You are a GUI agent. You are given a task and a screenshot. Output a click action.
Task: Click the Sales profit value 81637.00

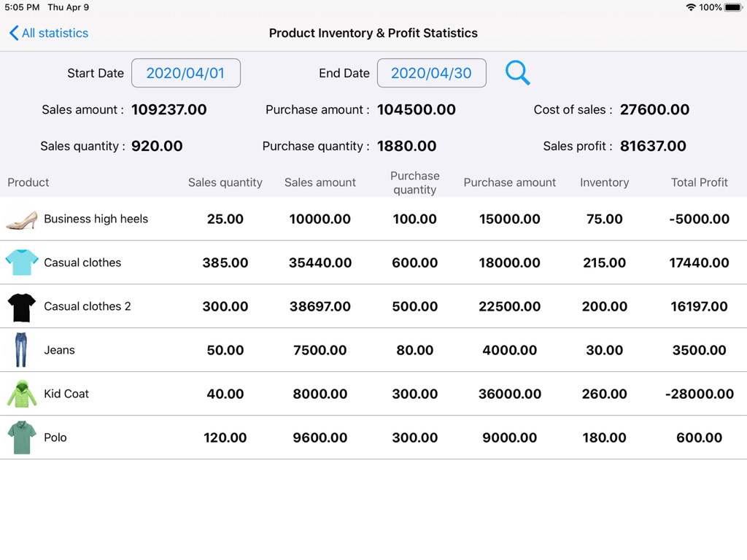pyautogui.click(x=652, y=146)
